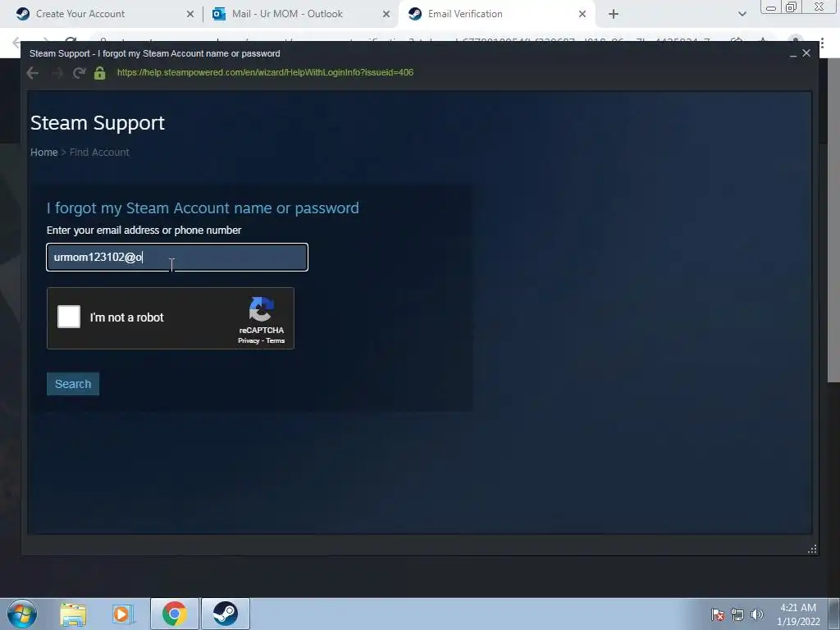The height and width of the screenshot is (630, 840).
Task: Open the volume speaker tray icon
Action: tap(757, 614)
